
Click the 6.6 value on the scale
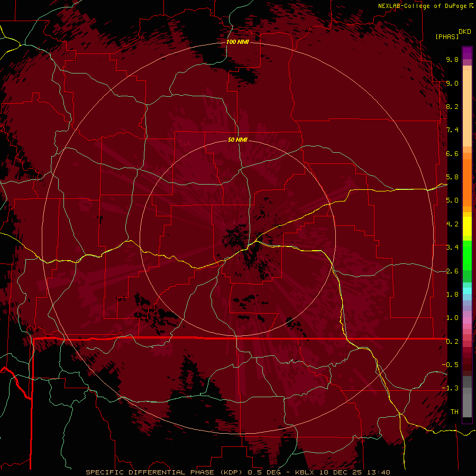pyautogui.click(x=452, y=153)
